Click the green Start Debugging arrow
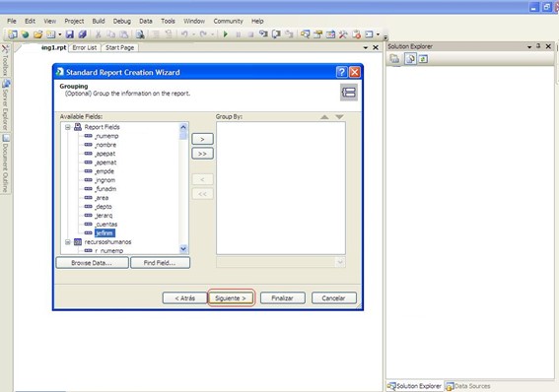This screenshot has height=392, width=559. click(x=226, y=34)
